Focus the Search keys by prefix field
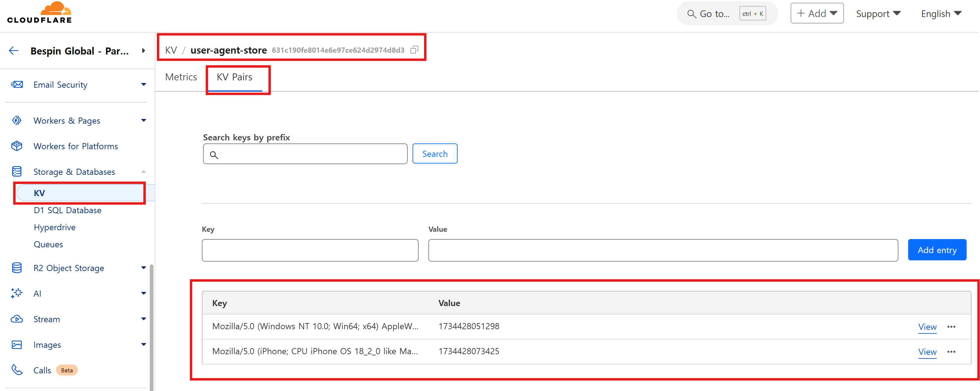 click(x=310, y=154)
